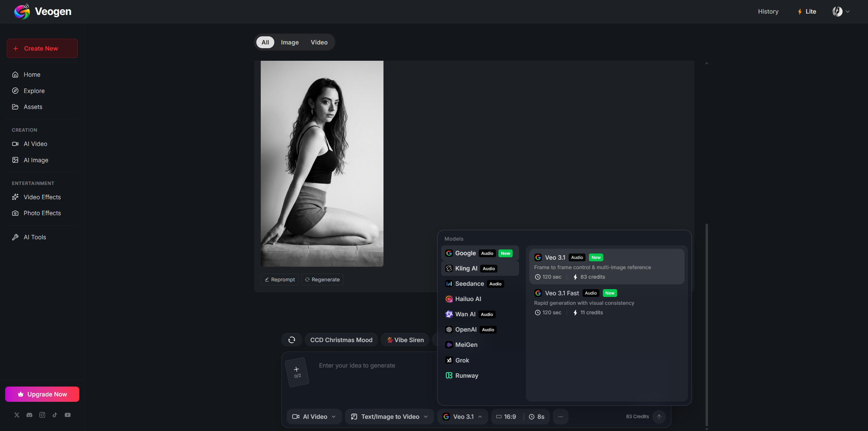Open the Text/Image to Video dropdown
The height and width of the screenshot is (431, 868).
pos(389,416)
